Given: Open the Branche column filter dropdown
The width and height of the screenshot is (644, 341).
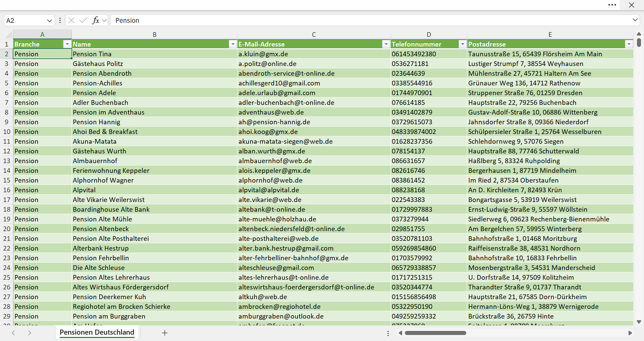Looking at the screenshot, I should pyautogui.click(x=67, y=44).
